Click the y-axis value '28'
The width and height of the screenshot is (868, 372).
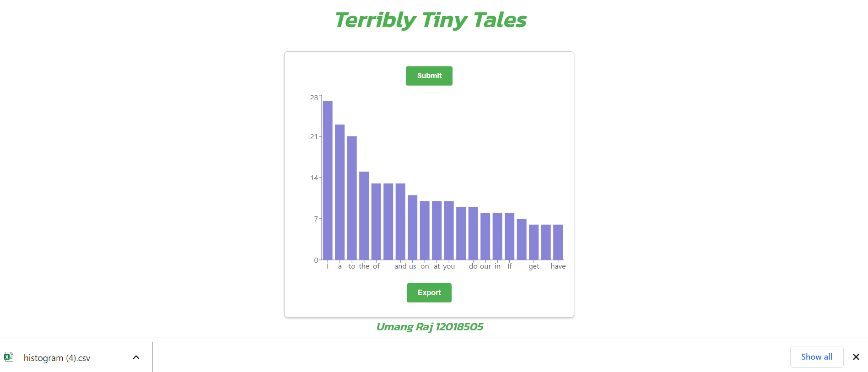[313, 97]
